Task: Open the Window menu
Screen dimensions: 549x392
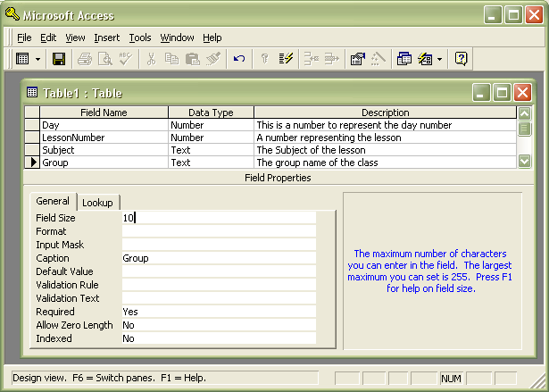Action: 177,38
